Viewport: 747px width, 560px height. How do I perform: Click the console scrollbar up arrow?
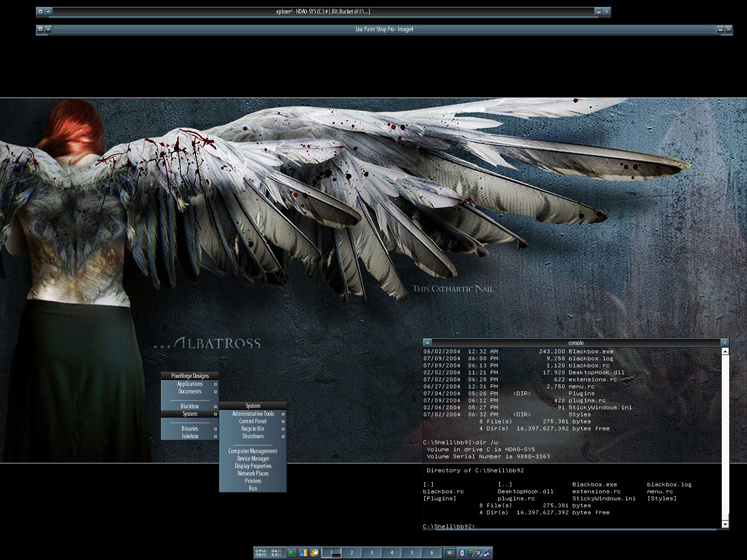[725, 352]
